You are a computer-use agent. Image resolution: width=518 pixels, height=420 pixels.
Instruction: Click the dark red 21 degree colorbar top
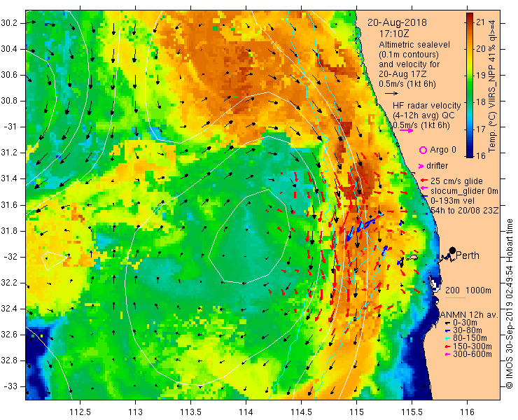point(470,18)
